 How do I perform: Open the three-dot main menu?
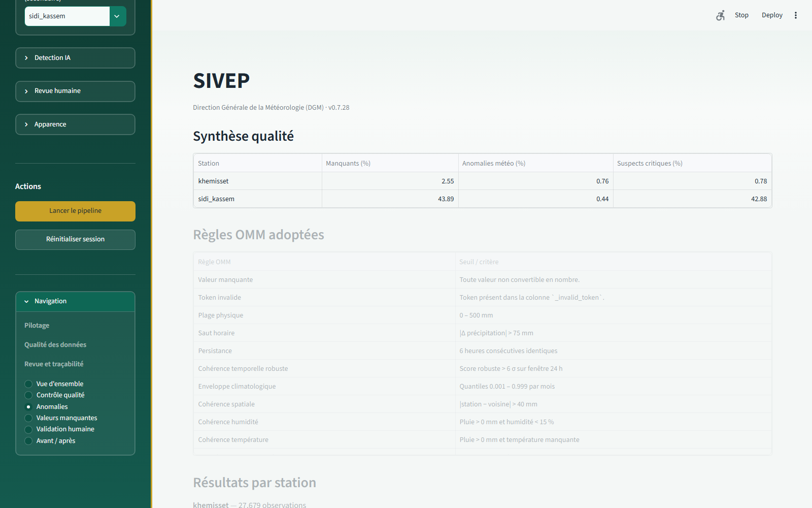click(796, 15)
